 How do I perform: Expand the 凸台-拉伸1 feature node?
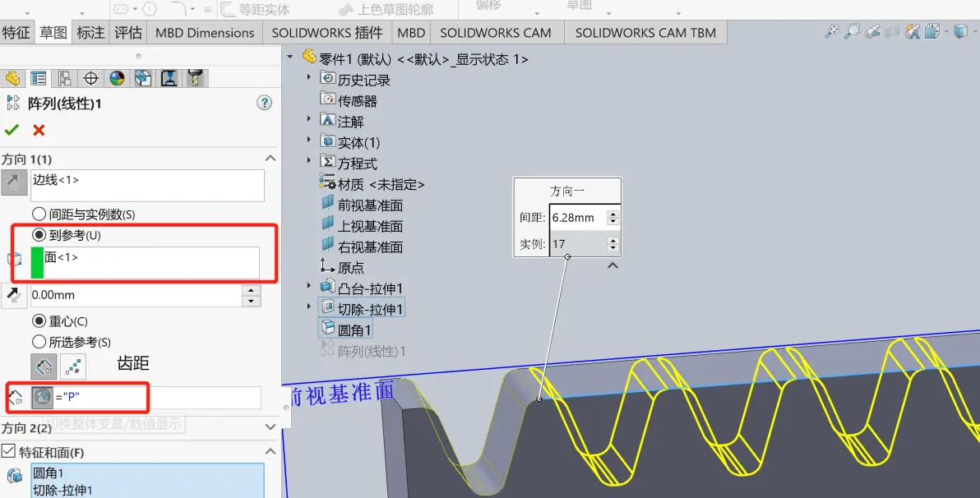(x=309, y=285)
